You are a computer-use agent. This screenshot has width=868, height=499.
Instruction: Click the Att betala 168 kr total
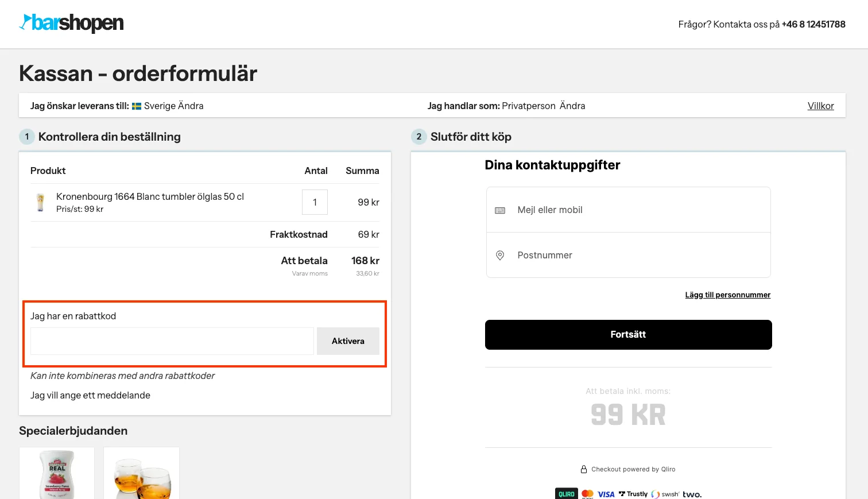tap(365, 261)
